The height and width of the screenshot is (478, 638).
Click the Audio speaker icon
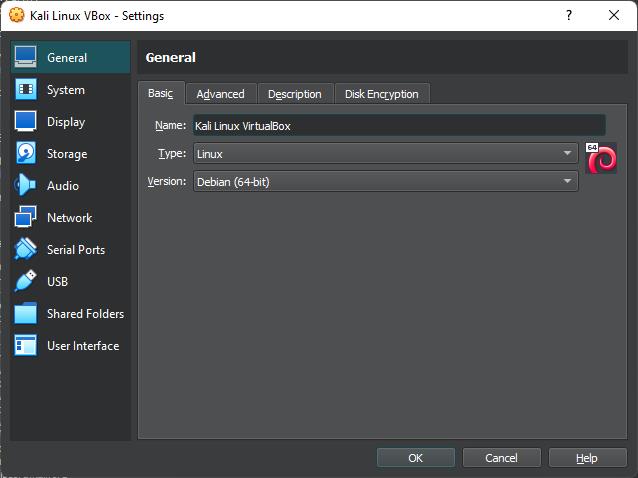(25, 185)
